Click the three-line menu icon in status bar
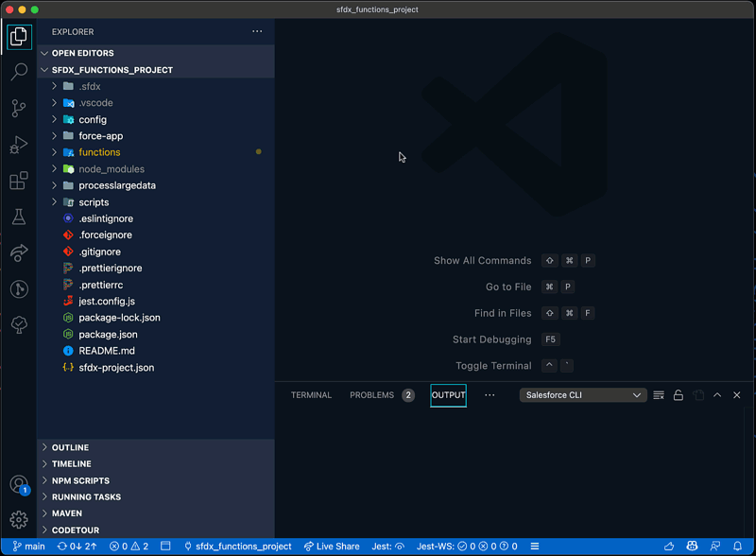 click(535, 547)
